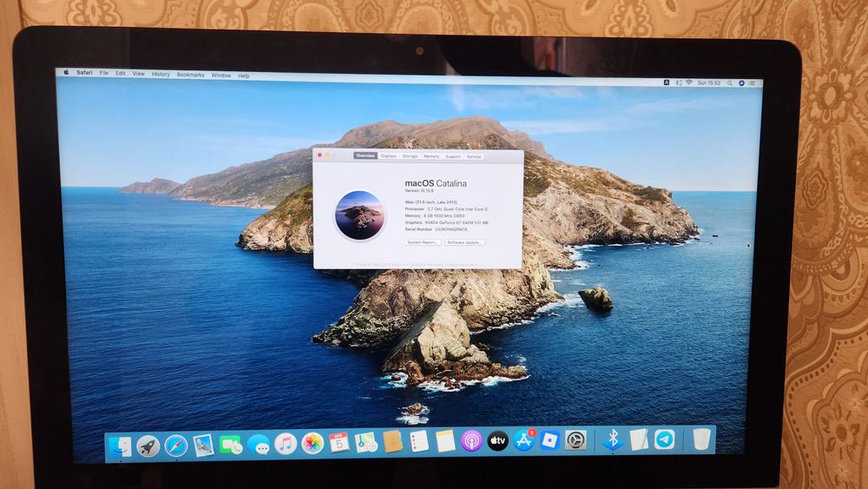Open the View menu
This screenshot has height=489, width=868.
click(x=138, y=74)
